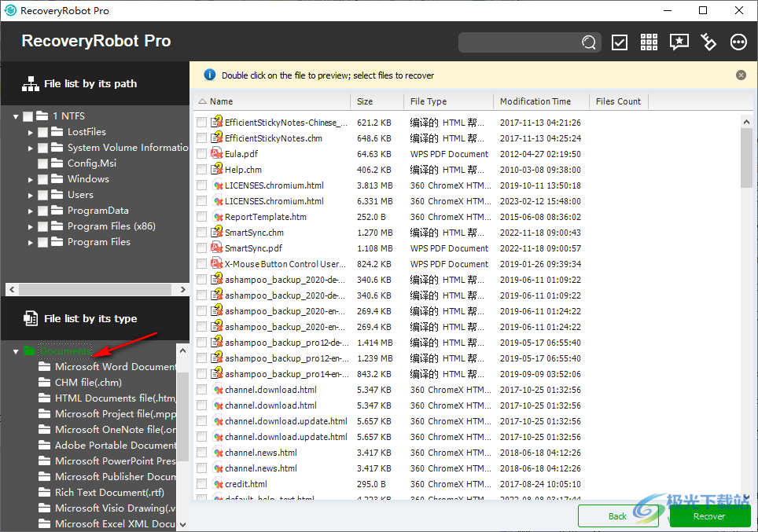Click the Back button
This screenshot has width=758, height=532.
(618, 516)
